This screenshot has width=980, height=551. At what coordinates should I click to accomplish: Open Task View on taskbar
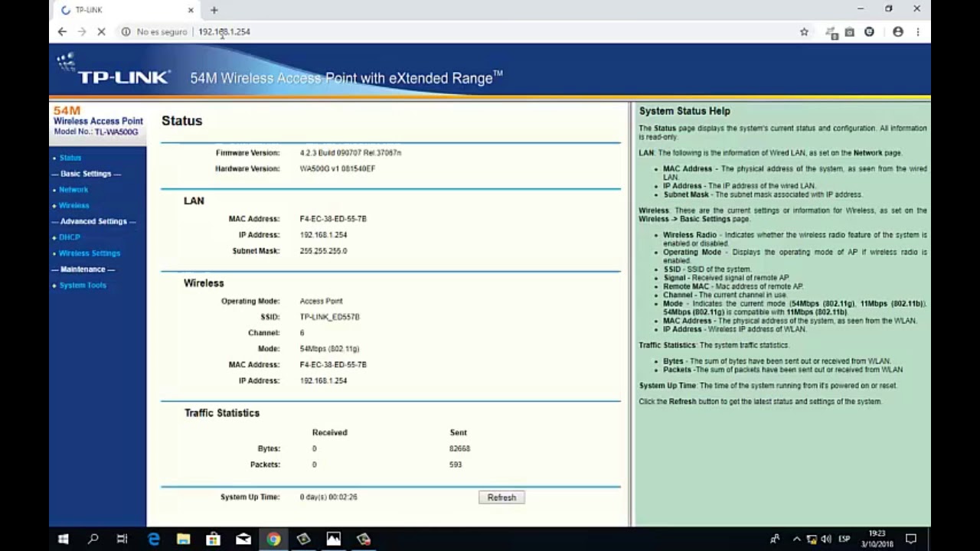click(122, 539)
